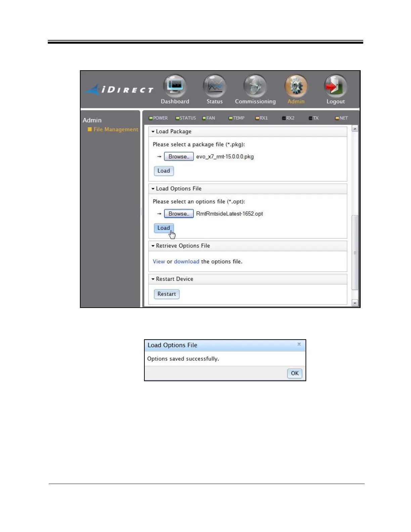Viewport: 411px width, 532px height.
Task: Click the RX1 LED indicator
Action: pyautogui.click(x=257, y=118)
